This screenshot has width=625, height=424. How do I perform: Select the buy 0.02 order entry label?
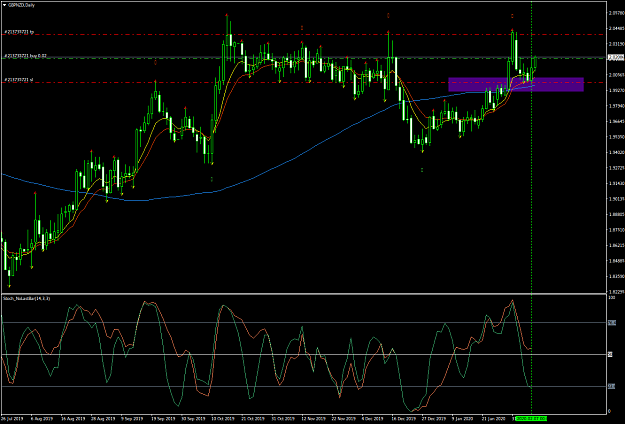click(26, 56)
